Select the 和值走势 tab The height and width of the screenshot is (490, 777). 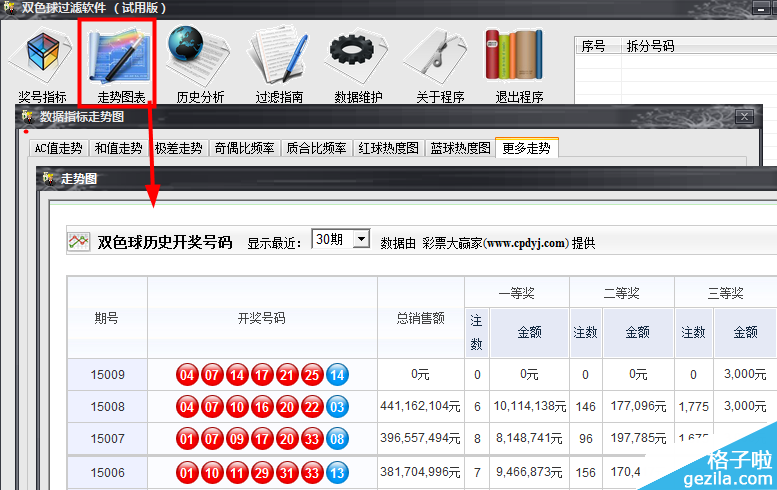tap(120, 148)
